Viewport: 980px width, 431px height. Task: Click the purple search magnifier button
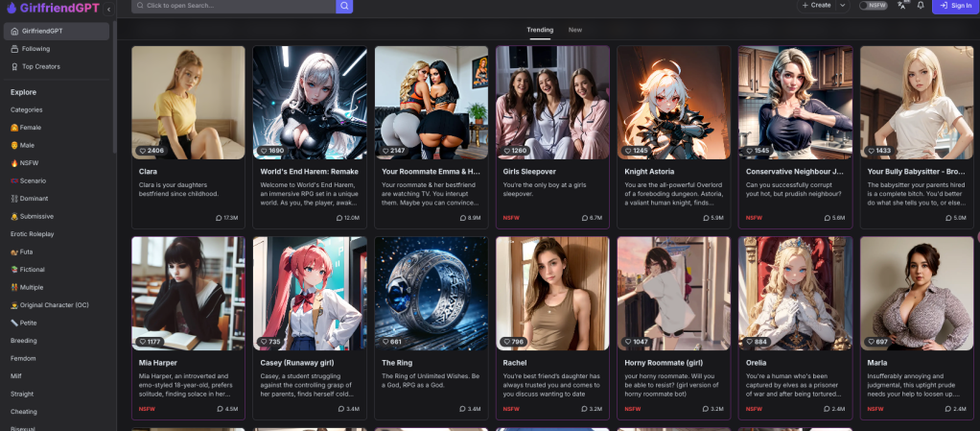pyautogui.click(x=344, y=6)
